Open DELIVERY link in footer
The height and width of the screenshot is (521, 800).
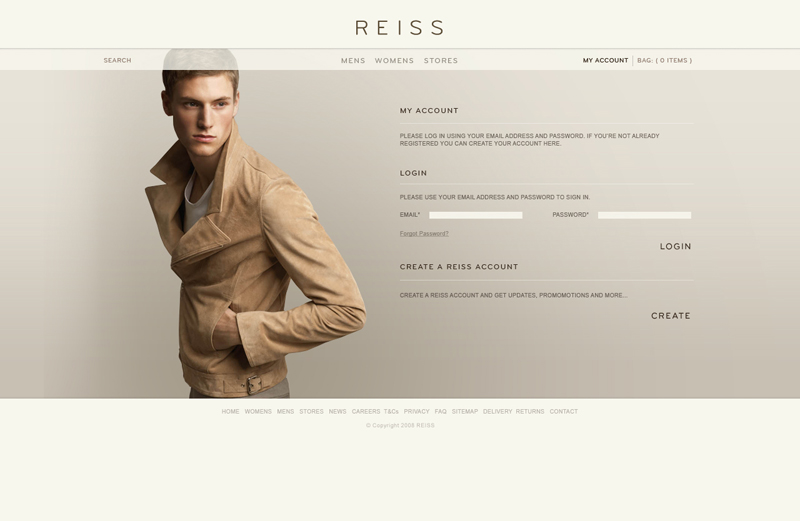click(497, 411)
